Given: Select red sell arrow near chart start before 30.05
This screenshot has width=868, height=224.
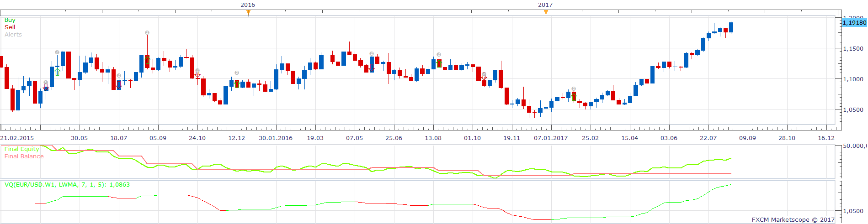Looking at the screenshot, I should [46, 89].
